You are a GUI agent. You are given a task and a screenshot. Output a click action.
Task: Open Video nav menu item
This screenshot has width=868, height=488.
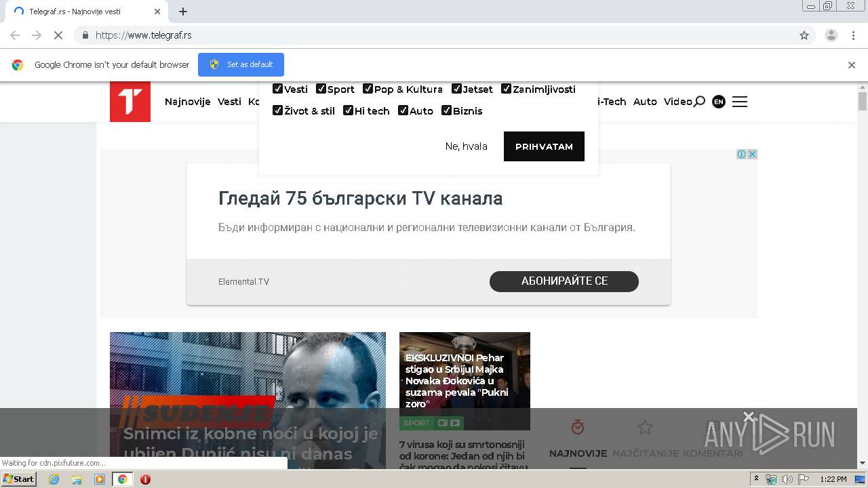[x=677, y=102]
